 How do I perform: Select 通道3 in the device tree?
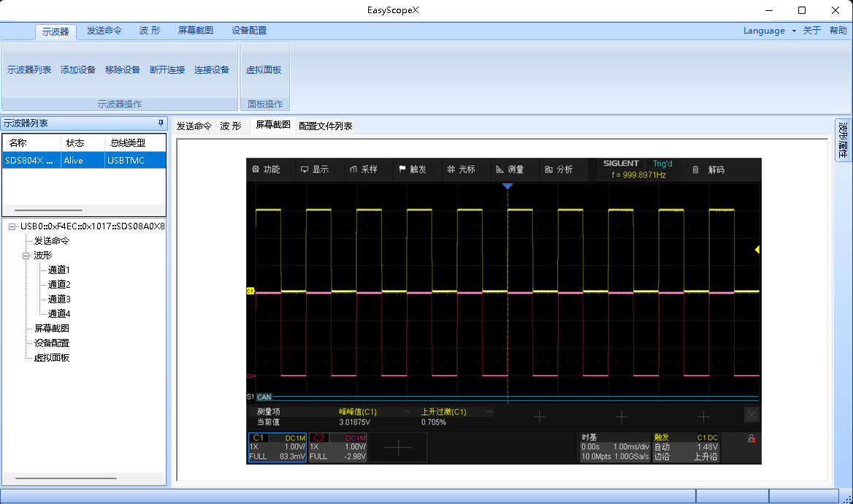59,299
